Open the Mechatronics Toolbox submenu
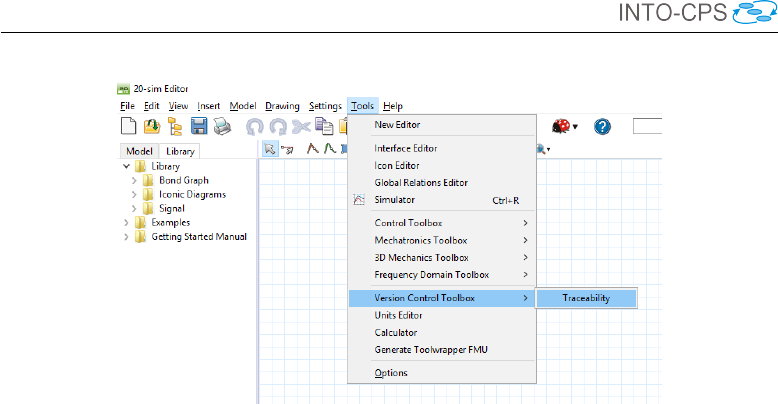 tap(442, 240)
